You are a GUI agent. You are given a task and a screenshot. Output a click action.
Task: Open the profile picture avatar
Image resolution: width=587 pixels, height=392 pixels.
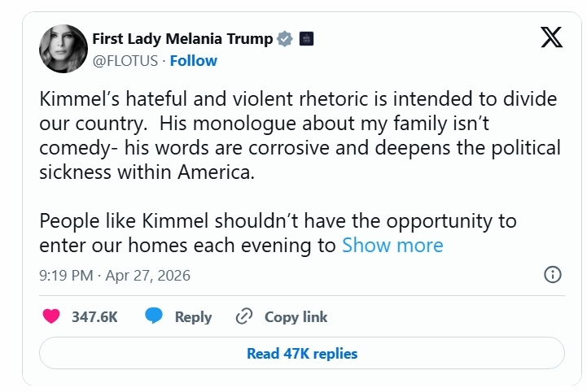point(63,49)
